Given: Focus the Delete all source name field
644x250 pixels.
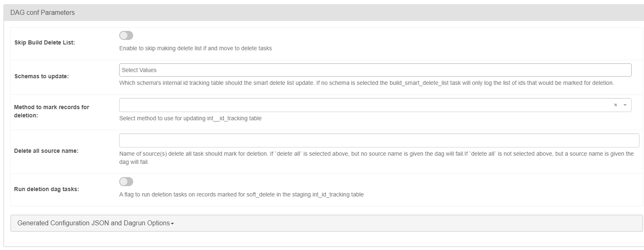Looking at the screenshot, I should [379, 140].
